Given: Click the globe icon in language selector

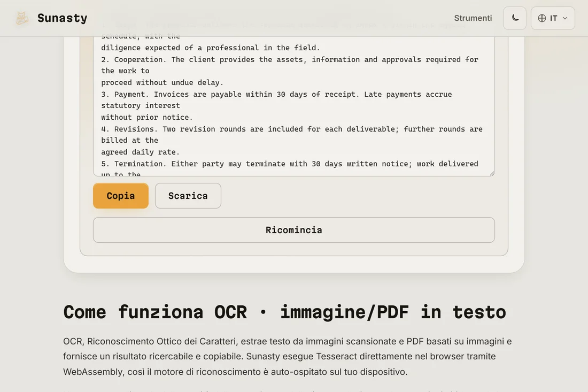Looking at the screenshot, I should (542, 18).
